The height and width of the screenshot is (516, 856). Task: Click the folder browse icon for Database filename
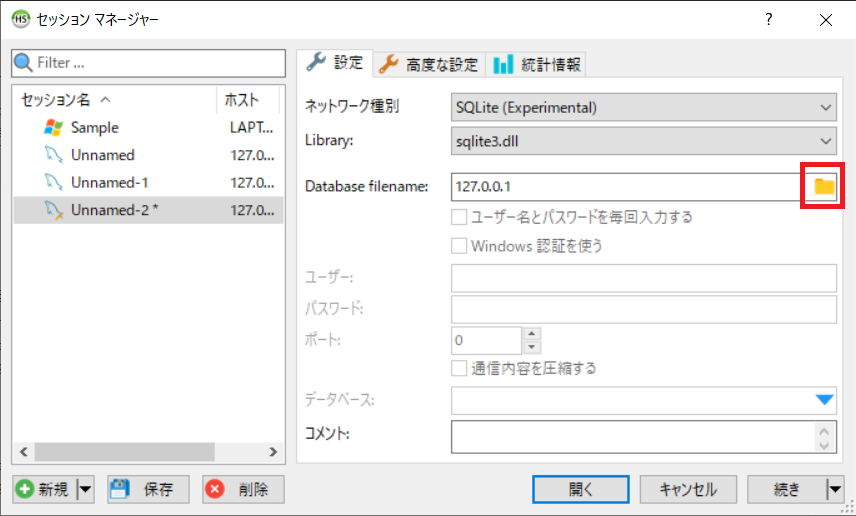pyautogui.click(x=824, y=186)
